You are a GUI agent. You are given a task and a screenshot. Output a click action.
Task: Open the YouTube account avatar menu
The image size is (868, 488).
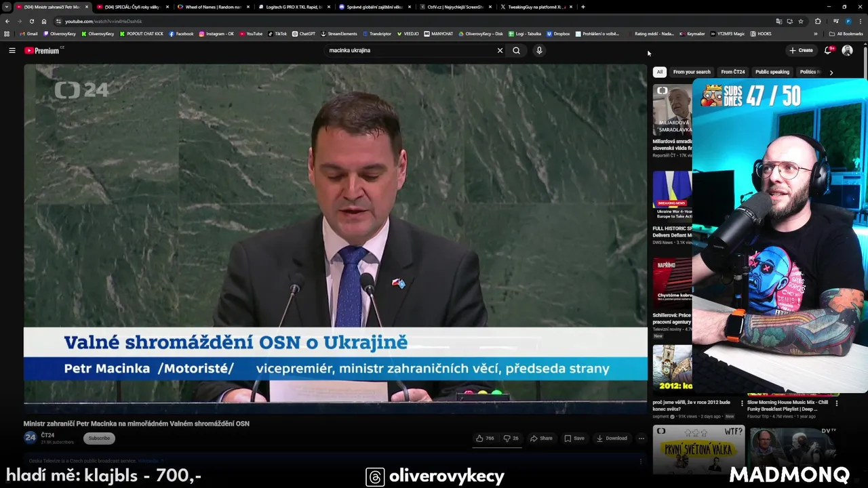click(847, 50)
